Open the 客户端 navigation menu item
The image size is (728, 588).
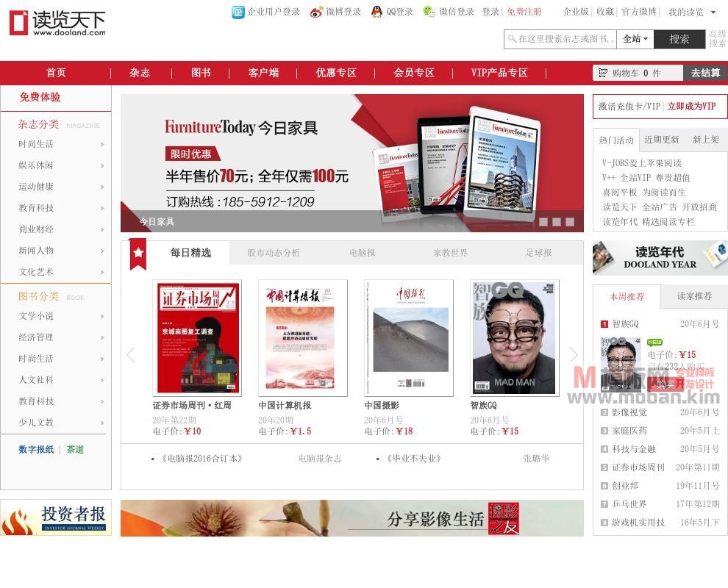point(263,73)
